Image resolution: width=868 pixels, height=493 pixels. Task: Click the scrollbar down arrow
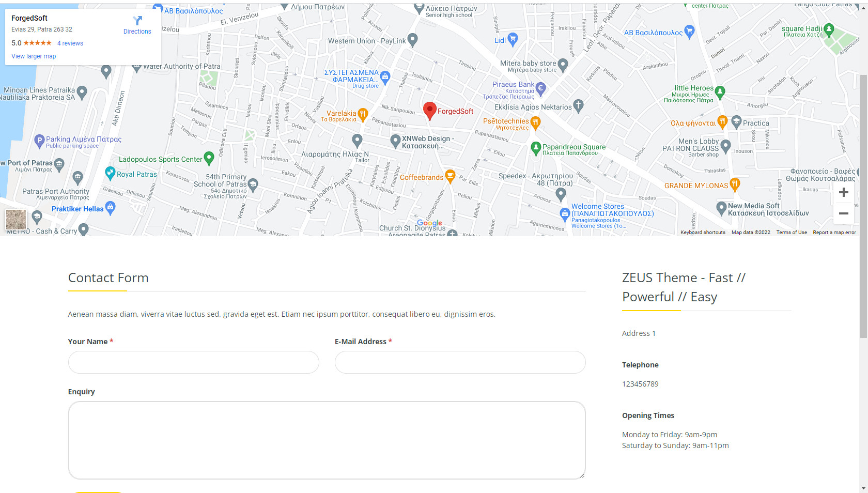tap(863, 488)
